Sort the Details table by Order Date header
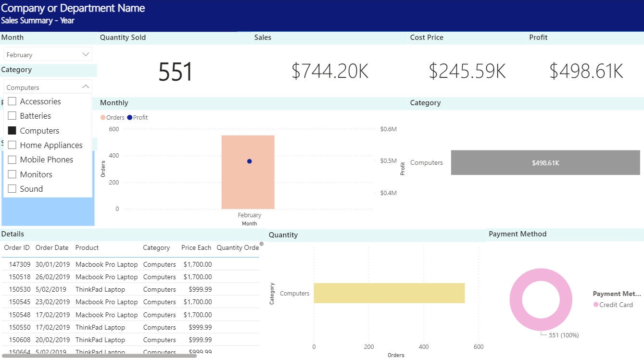This screenshot has height=358, width=644. click(x=52, y=247)
